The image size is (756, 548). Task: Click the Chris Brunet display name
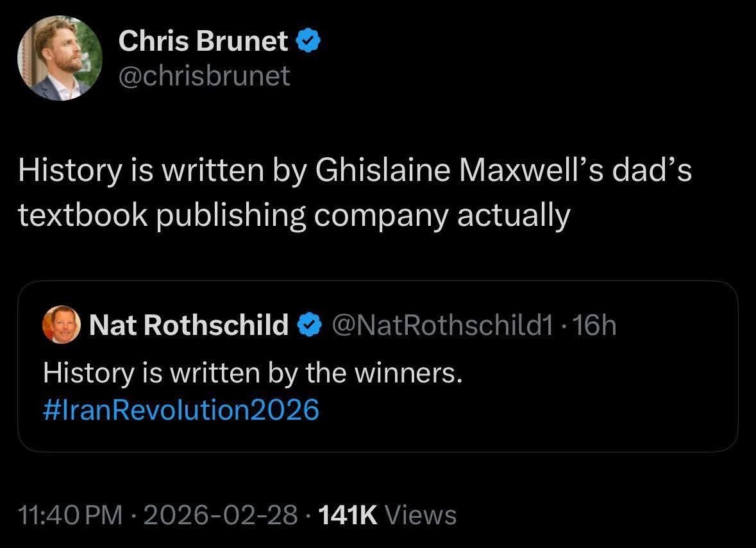203,42
